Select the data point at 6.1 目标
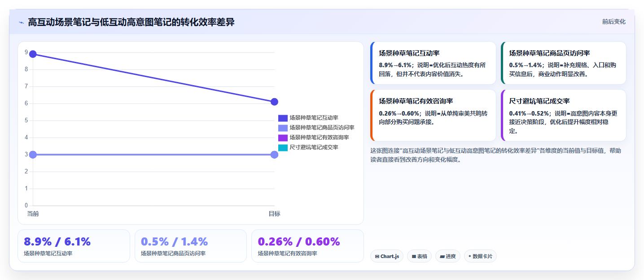Screen dimensions: 644x280 point(275,102)
